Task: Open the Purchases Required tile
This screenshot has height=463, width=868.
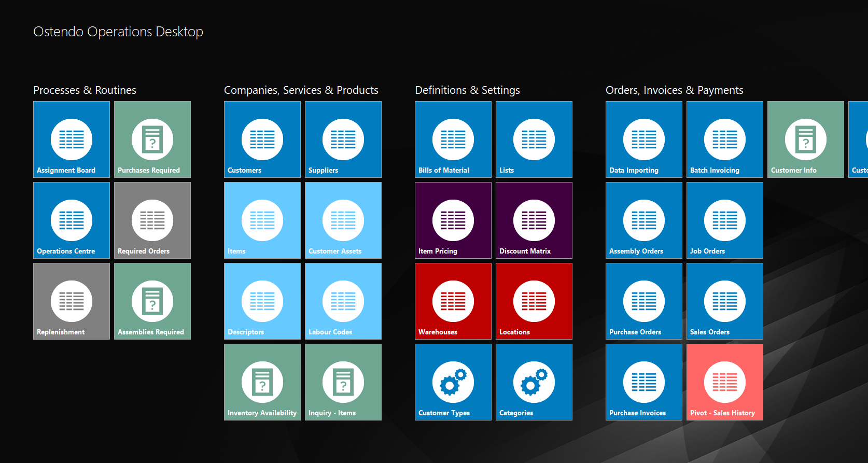Action: click(152, 139)
